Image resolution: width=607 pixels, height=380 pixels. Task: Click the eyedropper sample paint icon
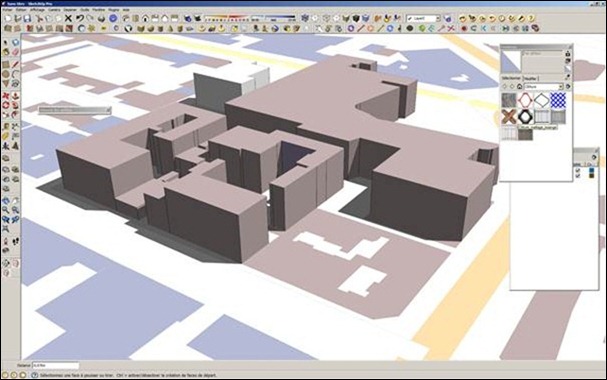[568, 77]
